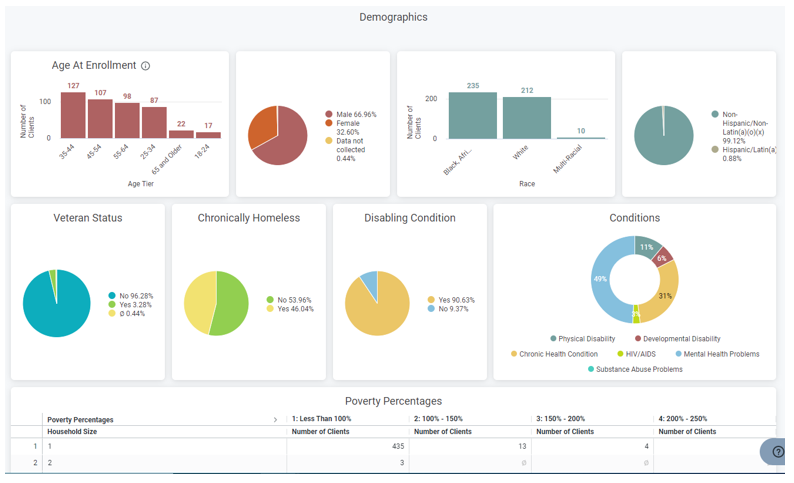Click the 31% Chronic Health donut segment
This screenshot has width=794, height=483.
coord(665,294)
